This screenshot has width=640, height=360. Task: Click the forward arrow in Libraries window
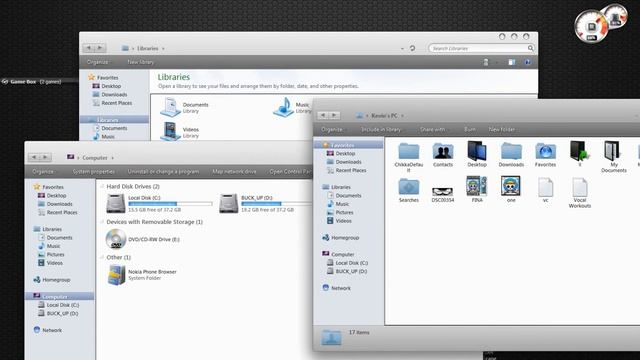pos(100,48)
